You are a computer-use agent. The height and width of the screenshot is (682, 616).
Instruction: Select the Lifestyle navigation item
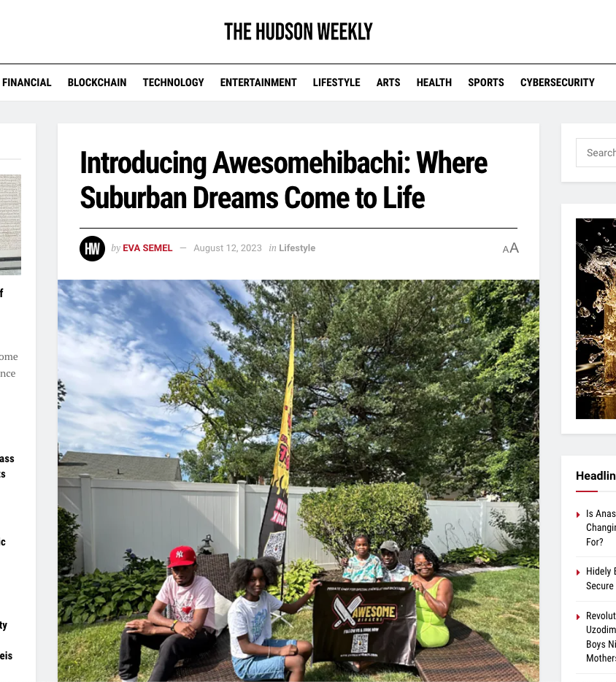pyautogui.click(x=336, y=83)
